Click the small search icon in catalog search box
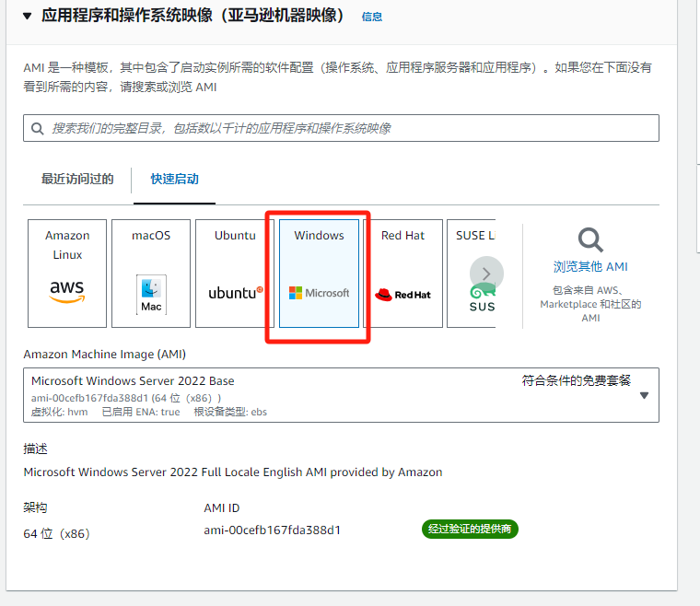This screenshot has height=606, width=700. [x=38, y=129]
